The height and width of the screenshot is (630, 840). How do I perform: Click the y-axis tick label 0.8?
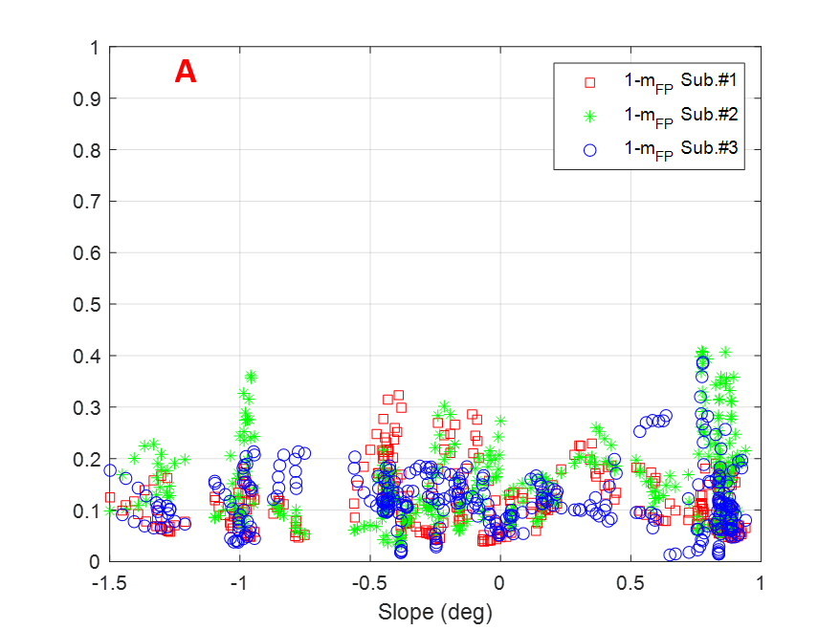(x=87, y=150)
